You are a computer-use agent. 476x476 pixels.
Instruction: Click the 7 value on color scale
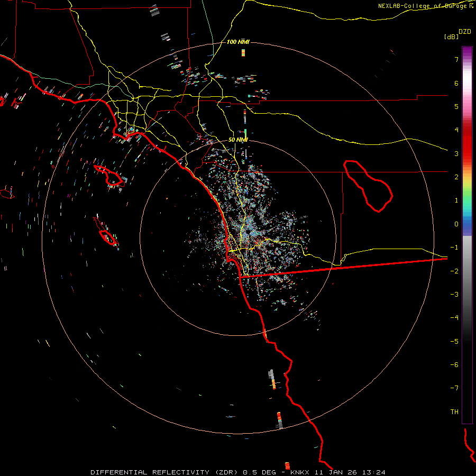point(456,60)
